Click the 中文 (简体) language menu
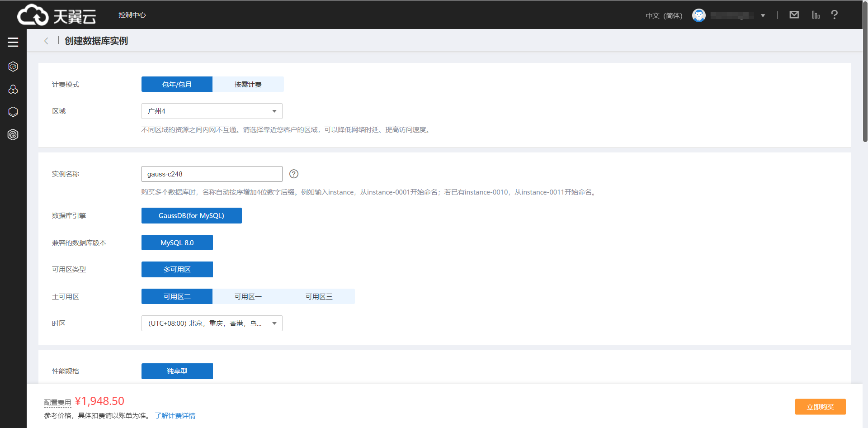 pos(664,16)
